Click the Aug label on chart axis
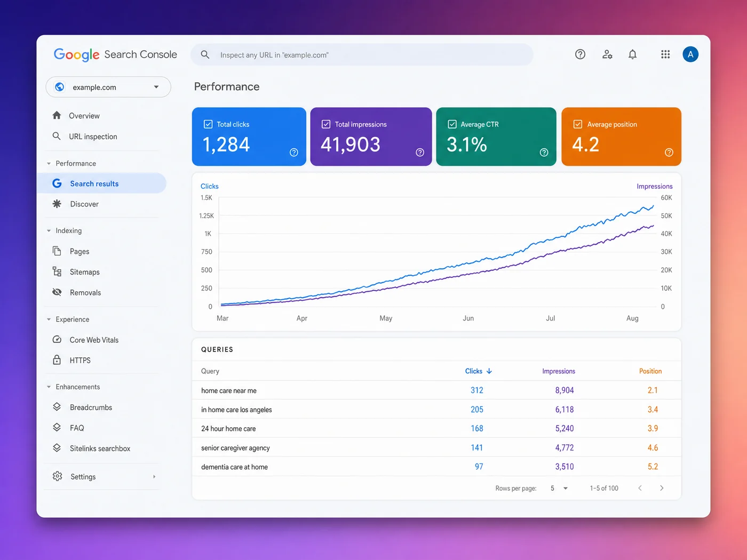 [632, 318]
